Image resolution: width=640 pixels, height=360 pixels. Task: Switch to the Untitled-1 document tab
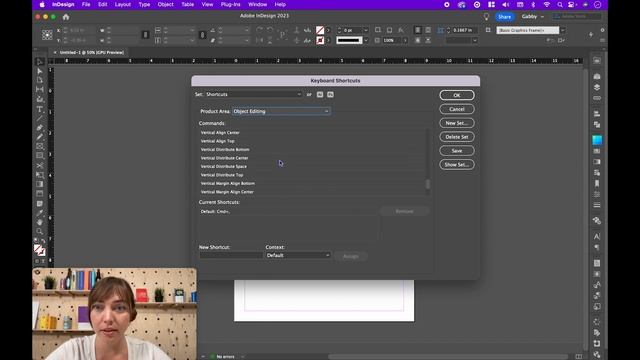coord(91,52)
